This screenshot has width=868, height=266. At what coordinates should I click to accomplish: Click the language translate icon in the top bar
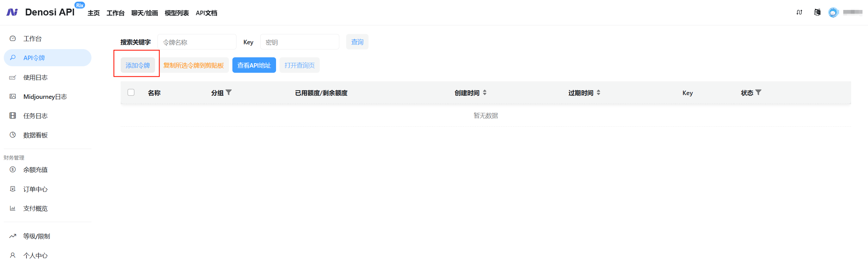click(x=817, y=12)
